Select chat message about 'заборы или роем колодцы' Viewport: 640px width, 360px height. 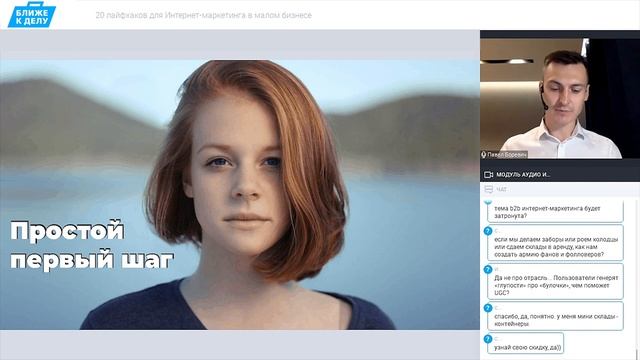pyautogui.click(x=555, y=243)
